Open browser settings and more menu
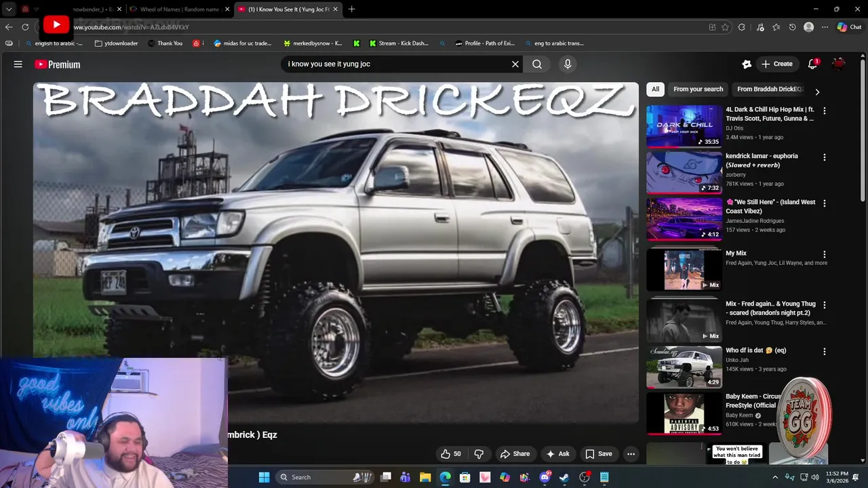The image size is (868, 488). click(x=825, y=27)
